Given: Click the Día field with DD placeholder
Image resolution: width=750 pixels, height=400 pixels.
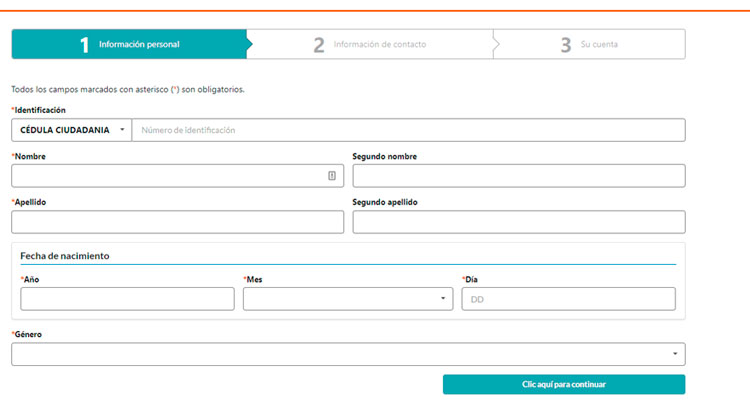Looking at the screenshot, I should 568,299.
